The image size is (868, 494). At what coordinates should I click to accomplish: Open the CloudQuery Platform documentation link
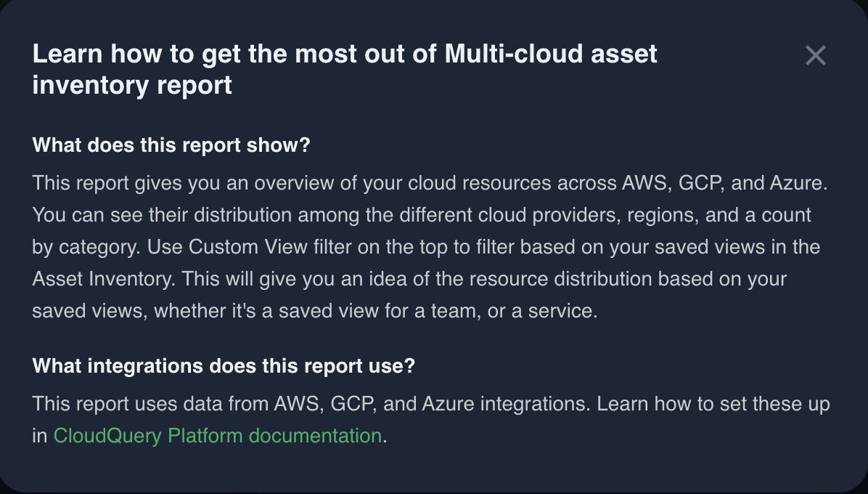pos(217,436)
